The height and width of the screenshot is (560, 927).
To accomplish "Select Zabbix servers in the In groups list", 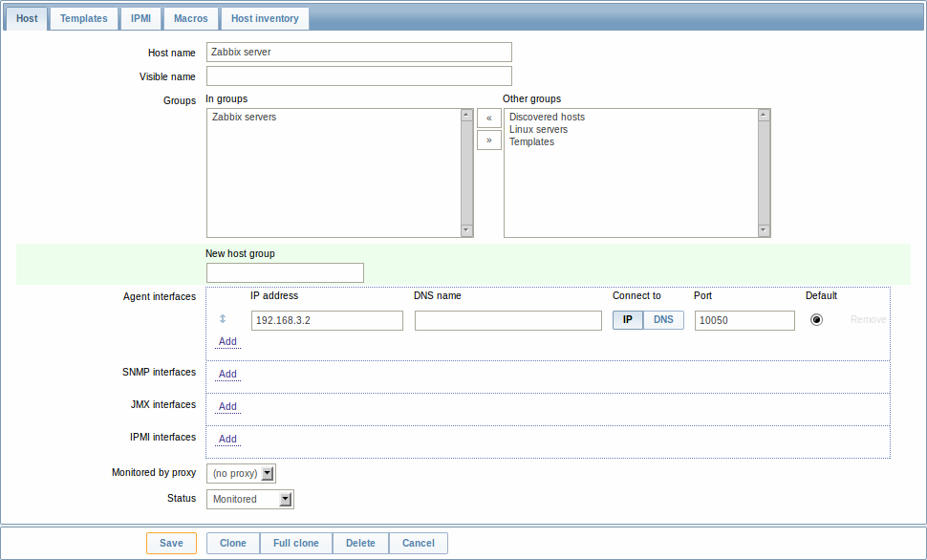I will (x=244, y=118).
